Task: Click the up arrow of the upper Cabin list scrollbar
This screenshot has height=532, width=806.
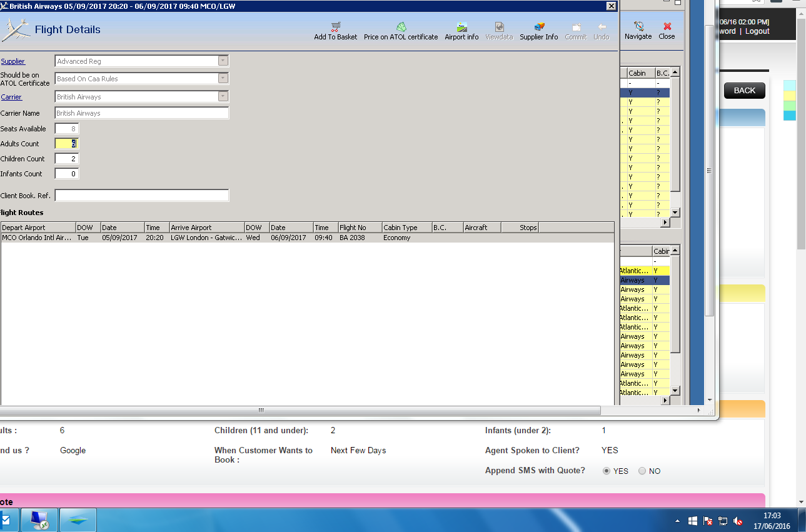Action: click(675, 73)
